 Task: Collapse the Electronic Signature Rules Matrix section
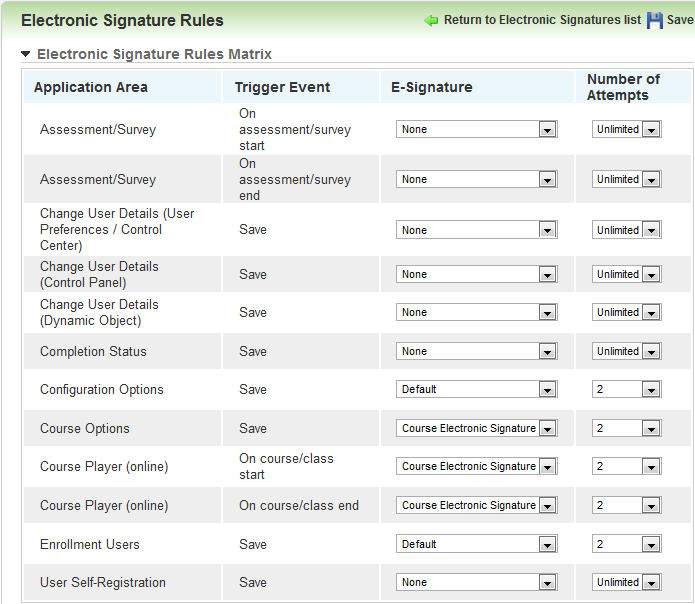(26, 54)
